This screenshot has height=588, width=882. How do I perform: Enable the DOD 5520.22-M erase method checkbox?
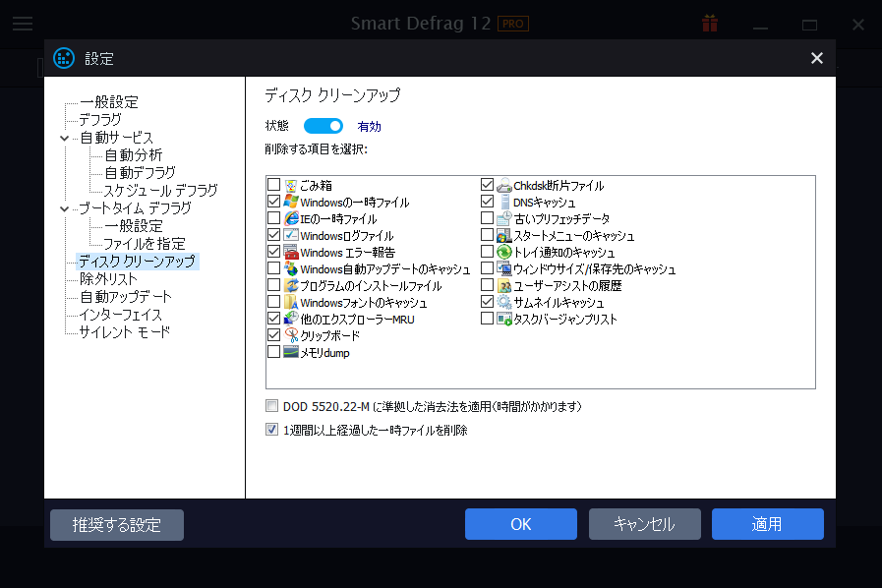tap(271, 406)
